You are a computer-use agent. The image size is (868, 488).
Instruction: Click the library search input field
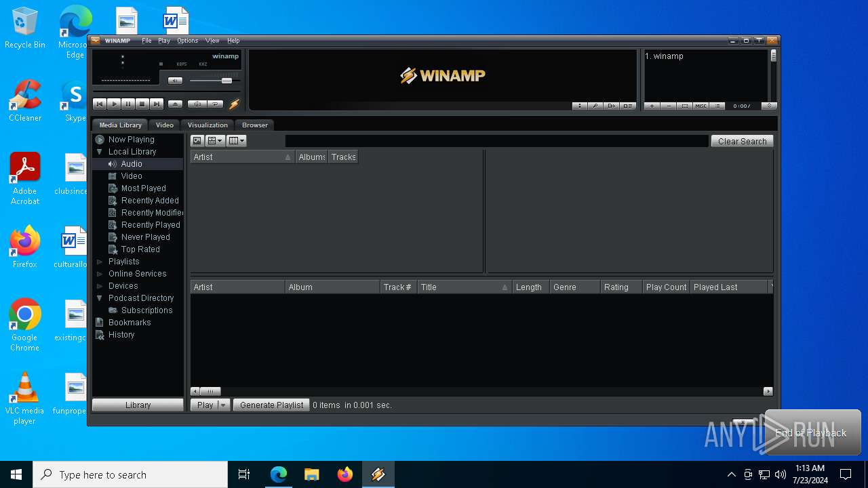pyautogui.click(x=496, y=141)
